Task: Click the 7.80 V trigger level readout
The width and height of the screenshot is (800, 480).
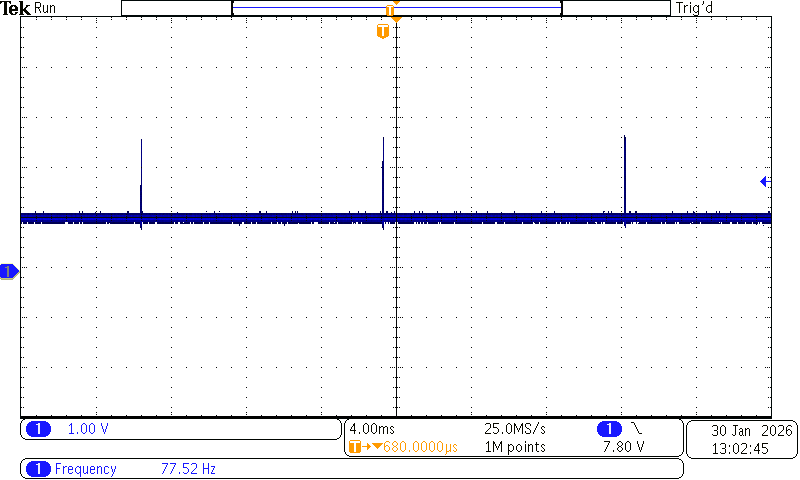Action: click(623, 447)
